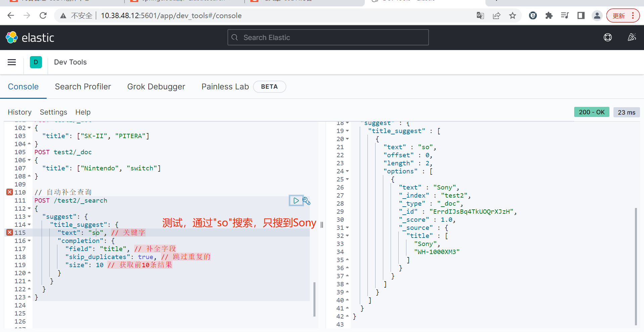The height and width of the screenshot is (332, 644).
Task: Collapse the block at editor line 106
Action: [x=29, y=160]
